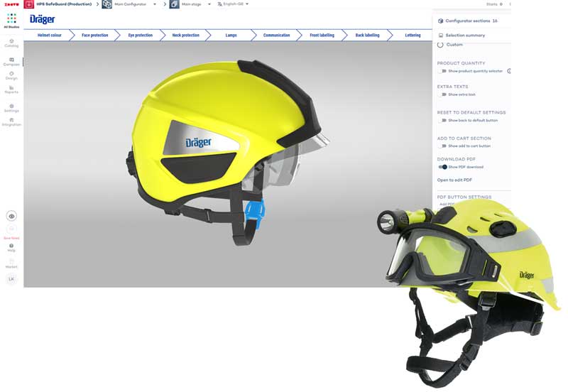568x392 pixels.
Task: Open Integration in the left sidebar
Action: 11,122
